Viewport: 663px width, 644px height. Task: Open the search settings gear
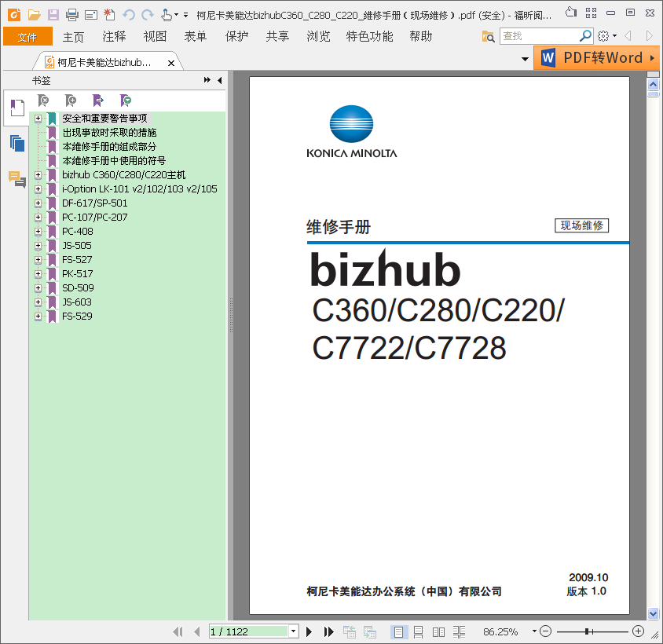click(x=603, y=36)
